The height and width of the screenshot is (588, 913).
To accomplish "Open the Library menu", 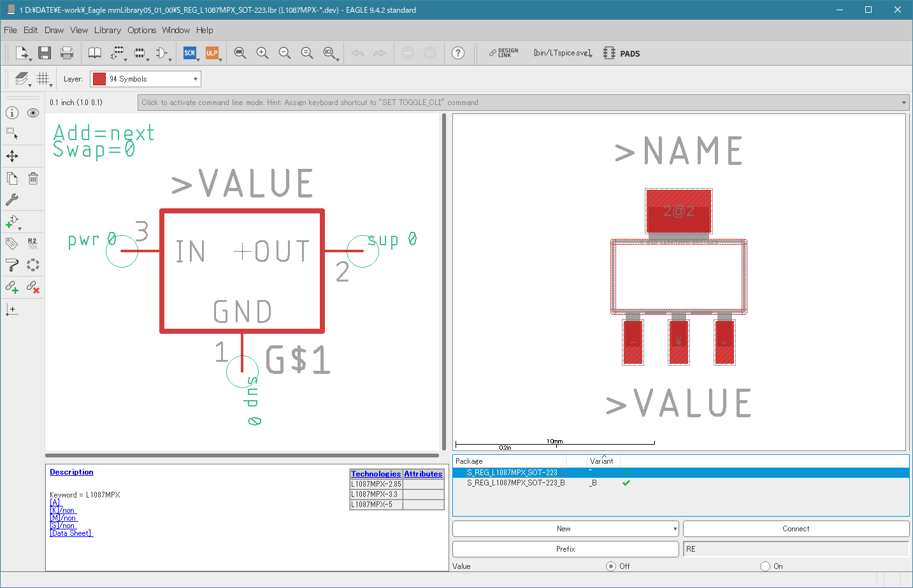I will [x=107, y=30].
